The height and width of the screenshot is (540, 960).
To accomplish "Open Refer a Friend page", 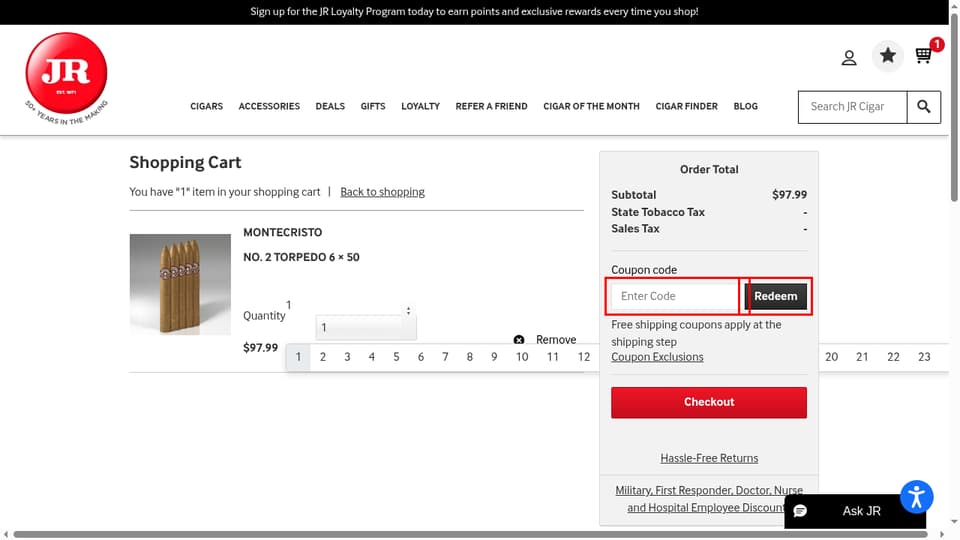I will click(491, 106).
